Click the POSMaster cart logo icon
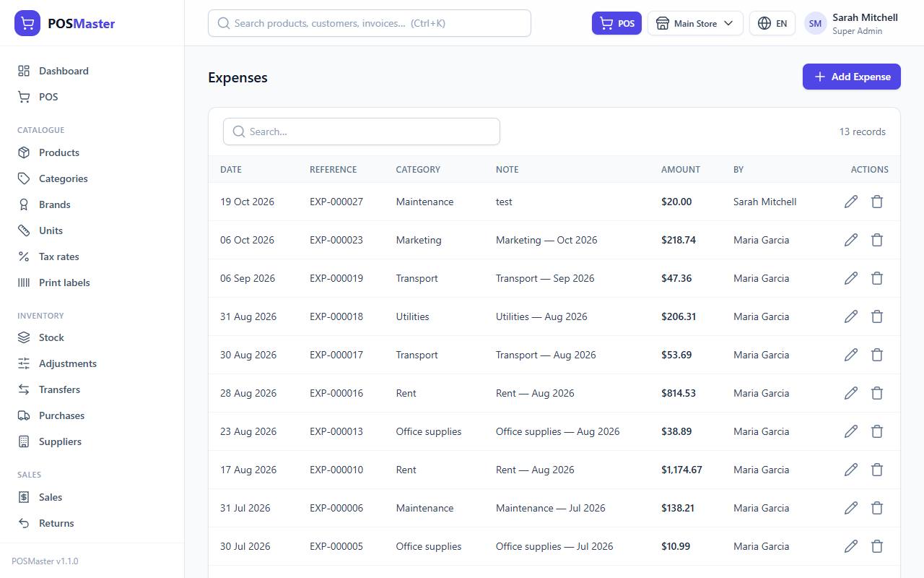924x578 pixels. point(27,23)
